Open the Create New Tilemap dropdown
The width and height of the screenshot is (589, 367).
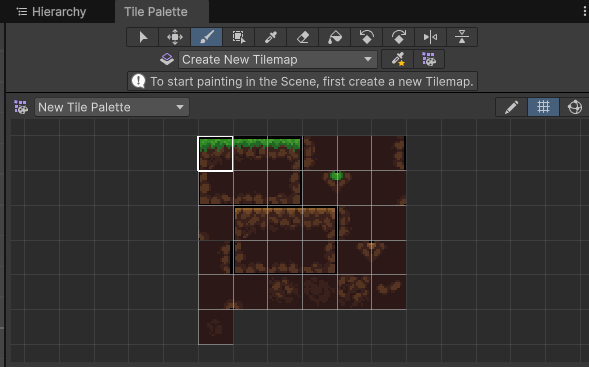point(278,59)
